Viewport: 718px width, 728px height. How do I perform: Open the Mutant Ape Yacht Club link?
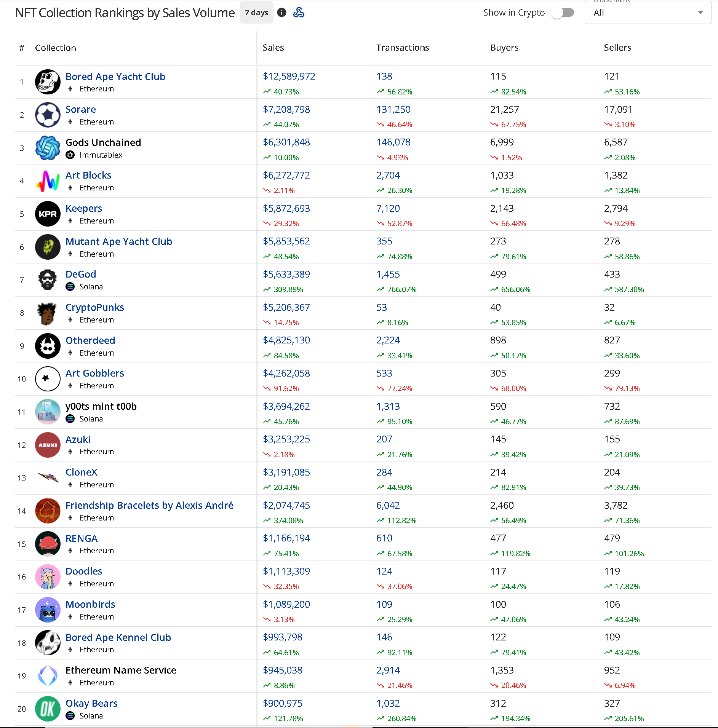pos(119,241)
